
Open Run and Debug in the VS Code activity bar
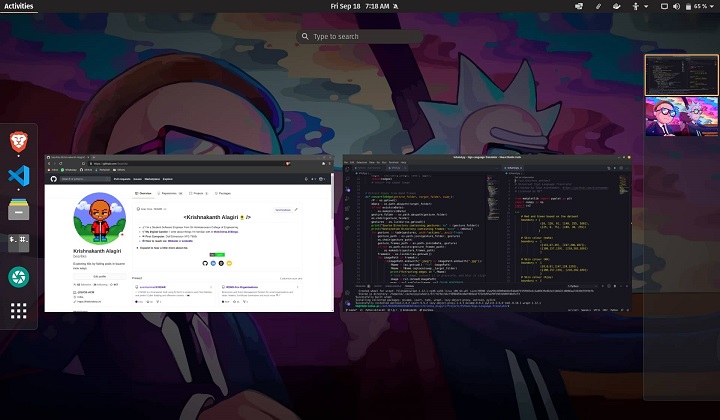click(x=347, y=198)
